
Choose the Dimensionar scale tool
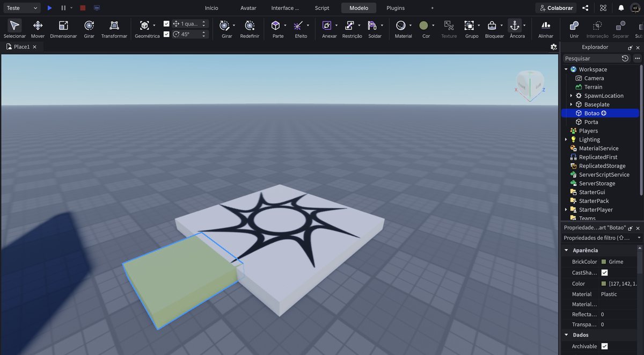click(x=63, y=28)
